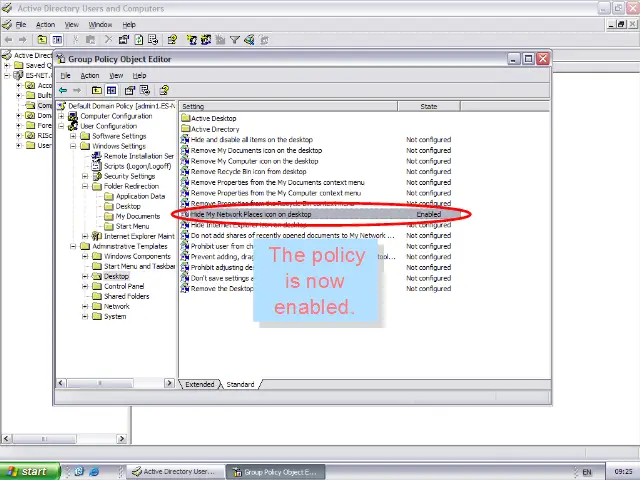The image size is (640, 480).
Task: Click Export List icon in Group Policy Editor toolbar
Action: click(145, 90)
